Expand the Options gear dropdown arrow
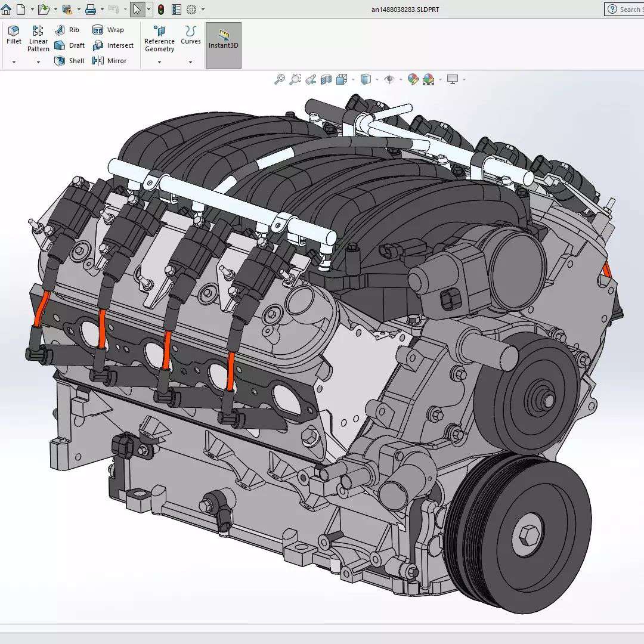Screen dimensions: 644x644 click(203, 9)
